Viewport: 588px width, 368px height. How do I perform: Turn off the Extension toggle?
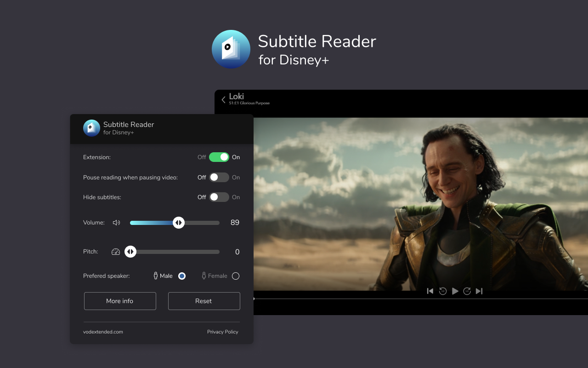pyautogui.click(x=219, y=157)
